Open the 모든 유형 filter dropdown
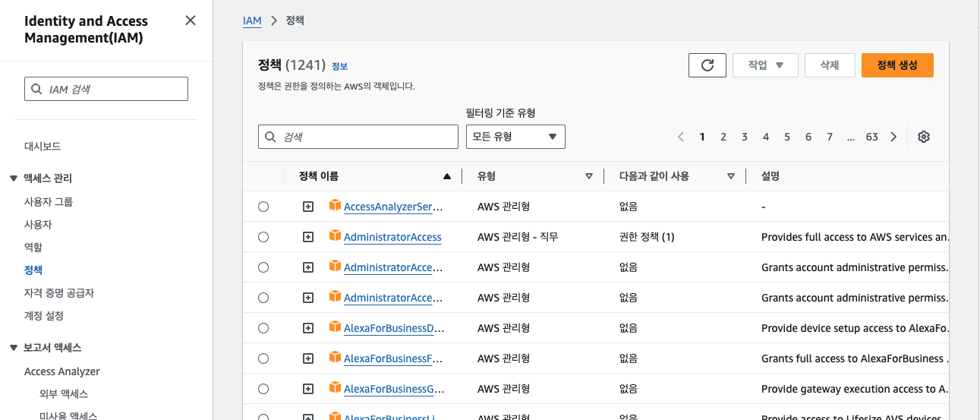This screenshot has height=420, width=980. click(515, 137)
